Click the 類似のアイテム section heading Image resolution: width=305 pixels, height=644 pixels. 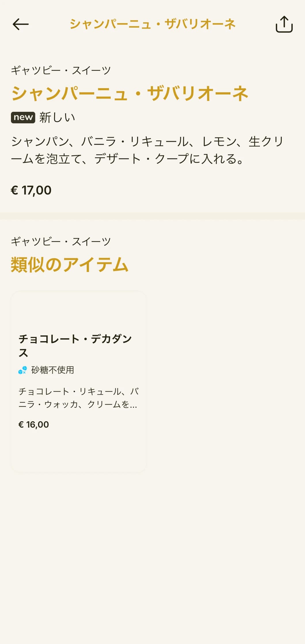69,265
